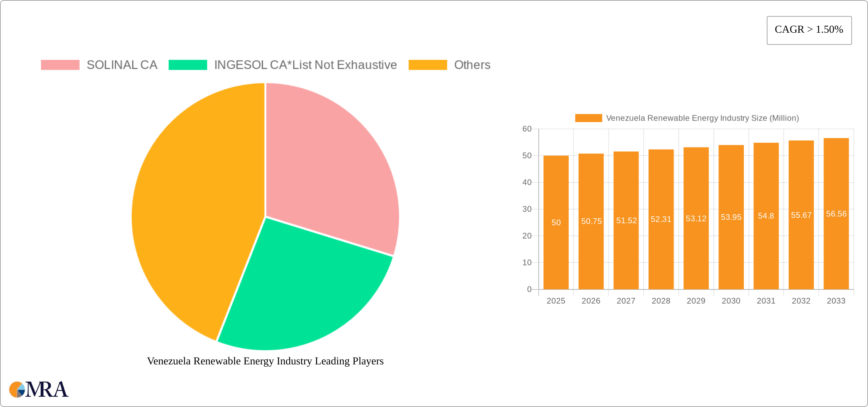Click the SOLINAL CA pink legend swatch
Screen dimensions: 868x407
(x=60, y=65)
